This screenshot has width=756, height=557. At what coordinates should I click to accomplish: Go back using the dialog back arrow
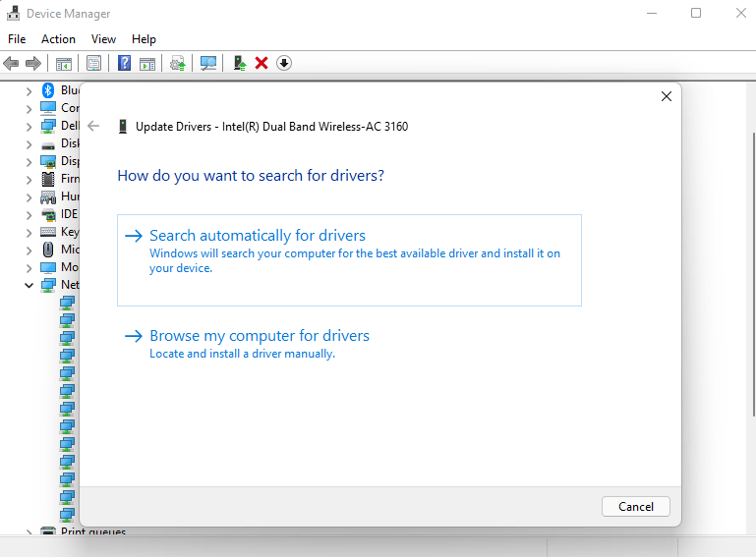tap(93, 127)
